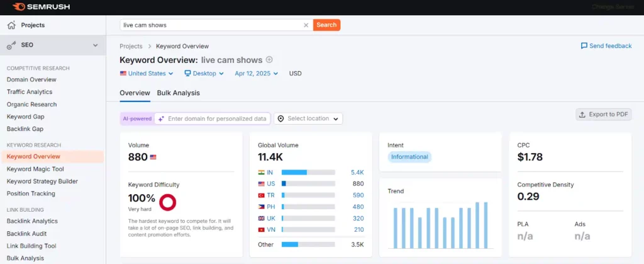Click the Semrush flame logo icon
This screenshot has height=264, width=644.
[x=19, y=6]
